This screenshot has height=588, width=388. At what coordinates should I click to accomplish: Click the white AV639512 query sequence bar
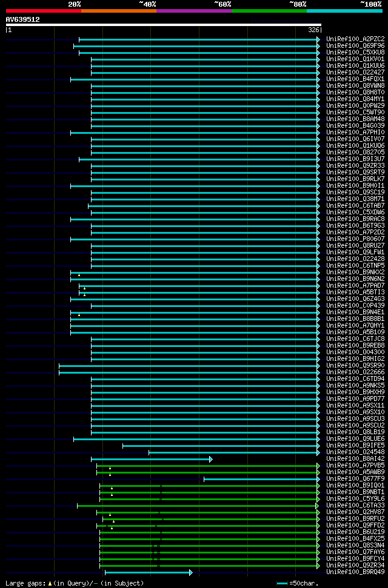(x=164, y=25)
